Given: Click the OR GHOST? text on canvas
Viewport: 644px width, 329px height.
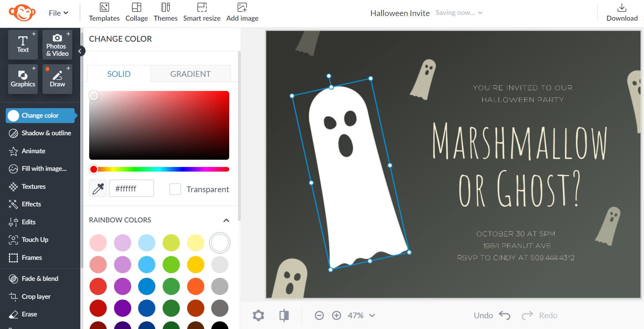Looking at the screenshot, I should click(x=520, y=189).
